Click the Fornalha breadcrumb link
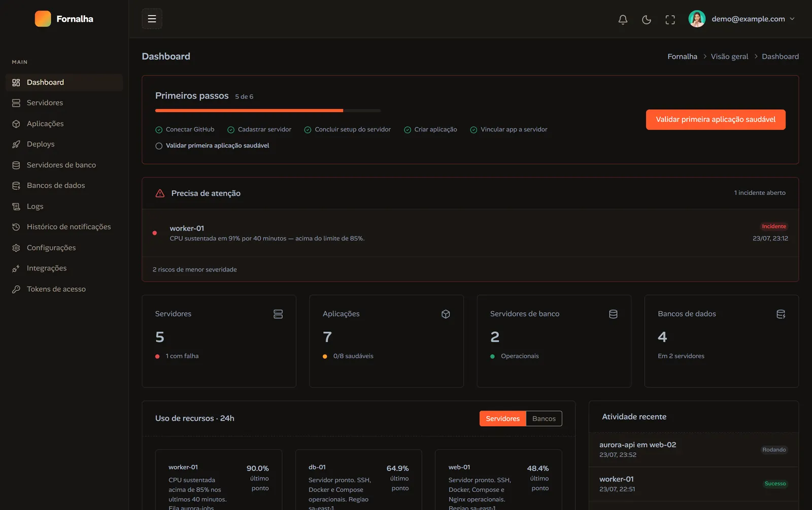The image size is (812, 510). pos(682,56)
